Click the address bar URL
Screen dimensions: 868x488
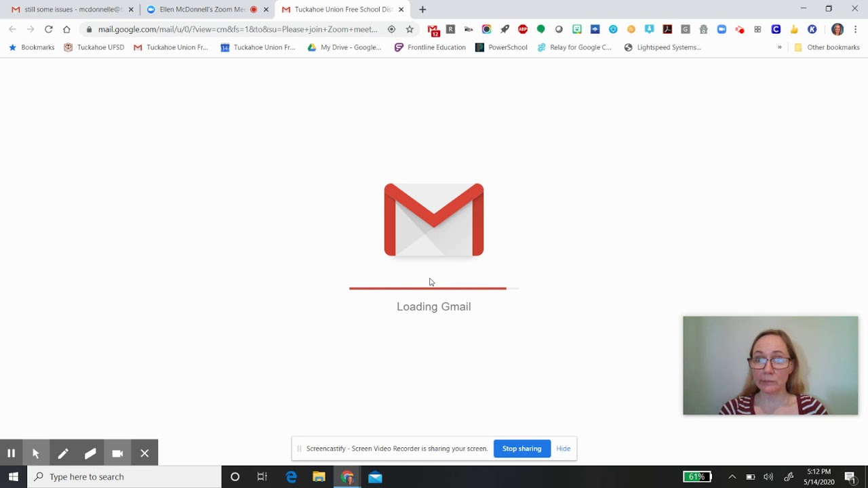click(237, 29)
